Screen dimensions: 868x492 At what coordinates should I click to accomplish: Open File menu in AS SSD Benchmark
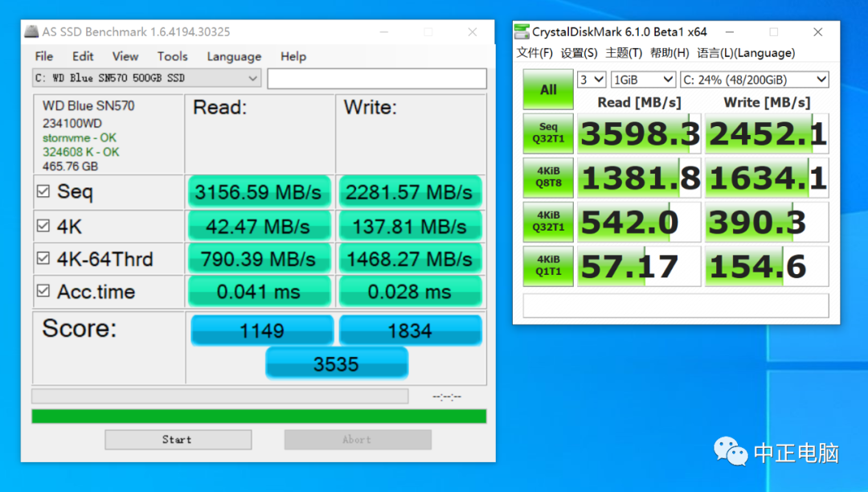click(x=43, y=56)
